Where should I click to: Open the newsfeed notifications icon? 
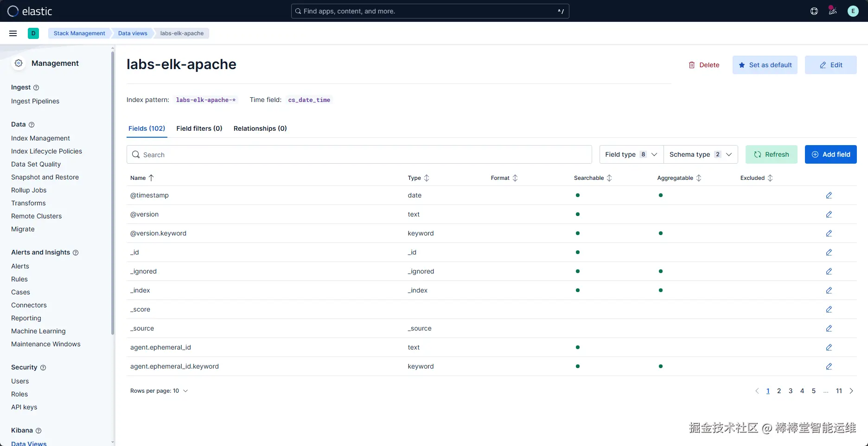click(x=833, y=11)
